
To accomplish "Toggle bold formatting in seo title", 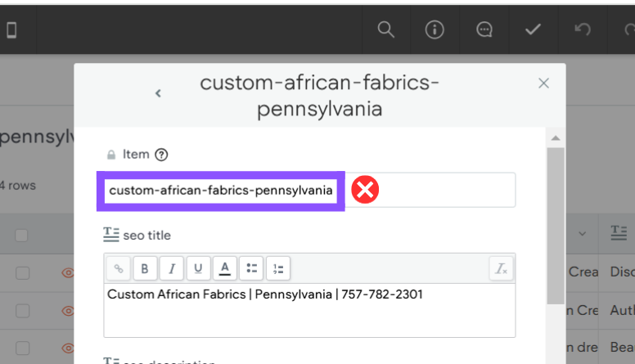I will pos(145,268).
